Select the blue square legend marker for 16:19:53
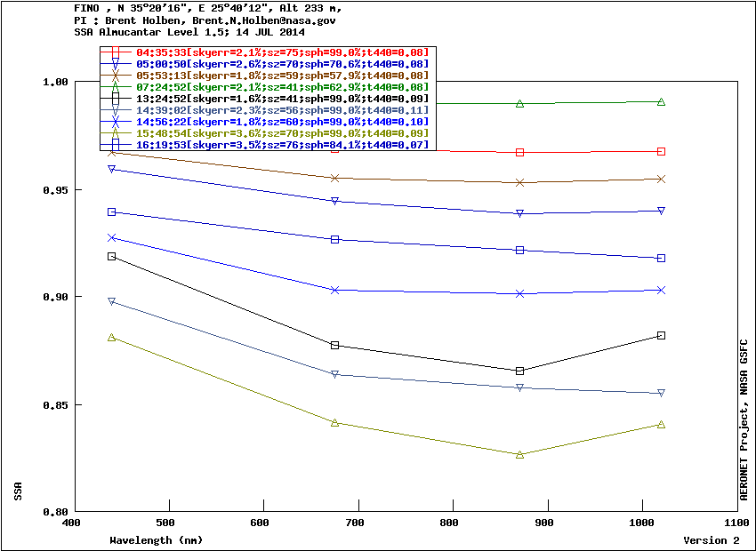 tap(115, 144)
